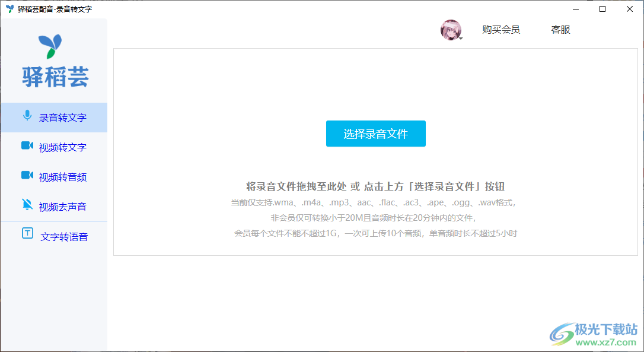Open the user avatar profile picture

point(450,30)
